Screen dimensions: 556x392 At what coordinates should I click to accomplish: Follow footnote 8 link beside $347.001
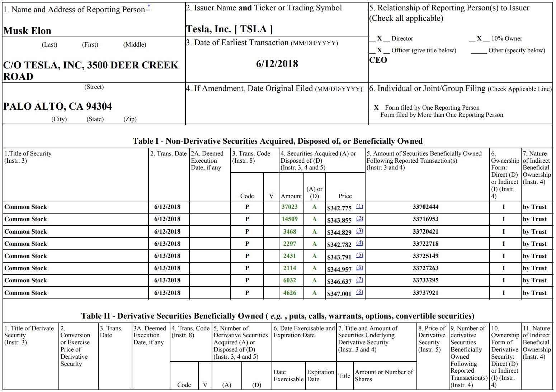tap(359, 292)
